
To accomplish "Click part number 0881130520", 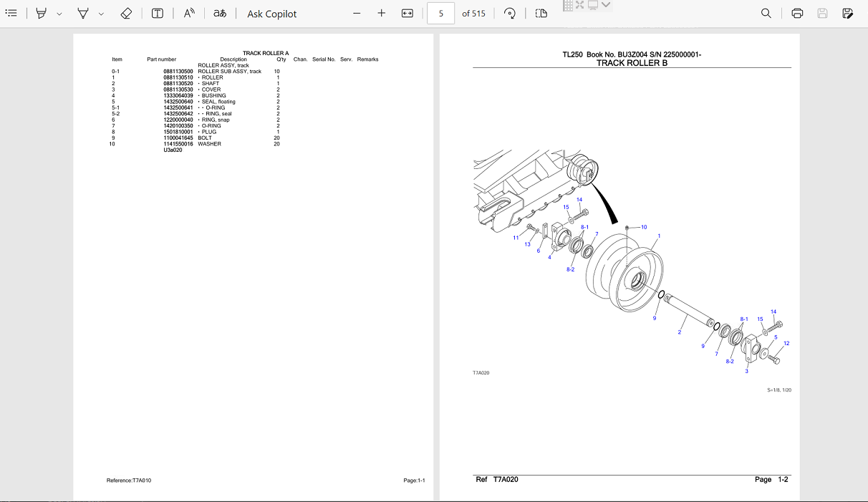I will [x=178, y=84].
